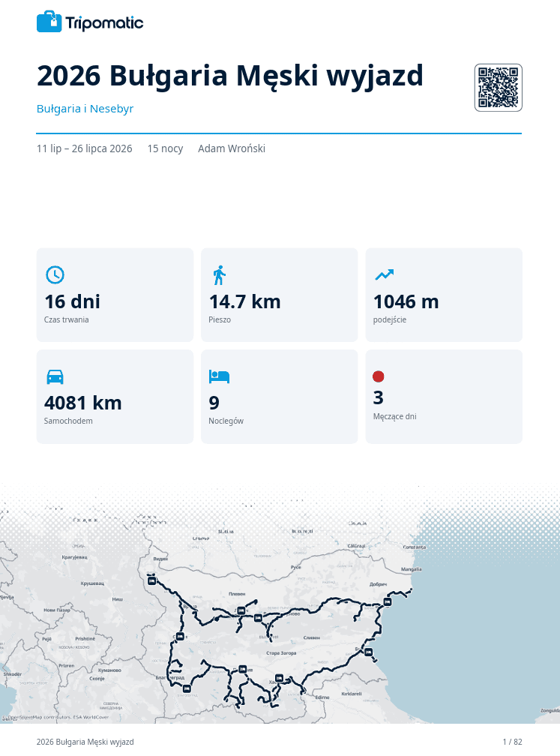Click the 'Плевен' map label
The image size is (560, 756).
pyautogui.click(x=237, y=594)
